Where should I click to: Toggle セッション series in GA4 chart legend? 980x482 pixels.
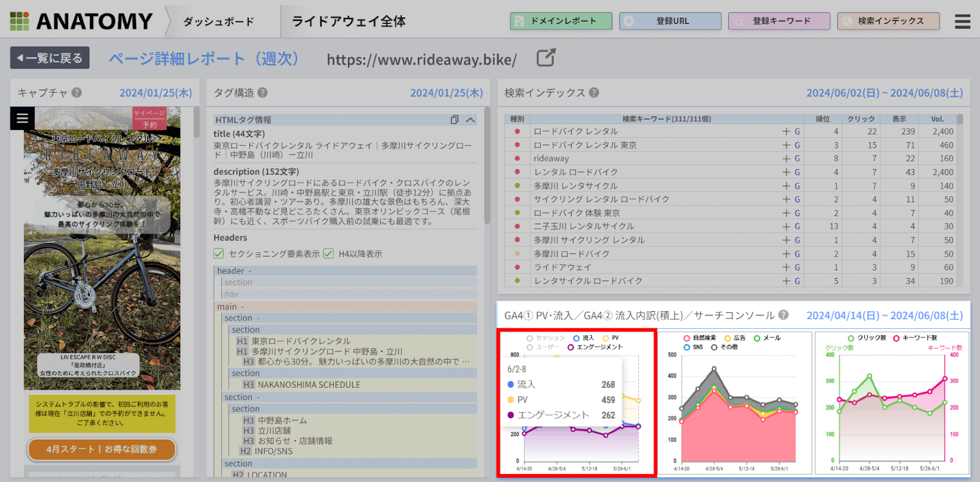click(x=546, y=338)
